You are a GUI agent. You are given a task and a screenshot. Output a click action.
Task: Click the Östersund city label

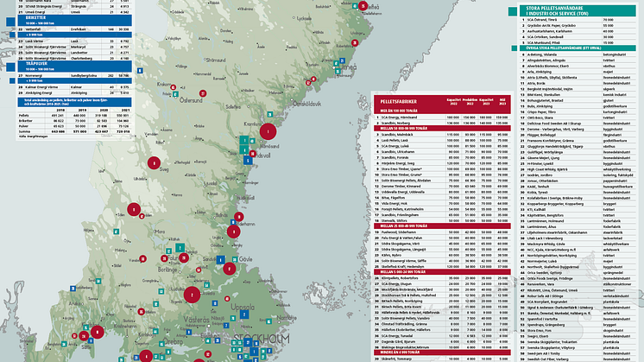point(191,100)
